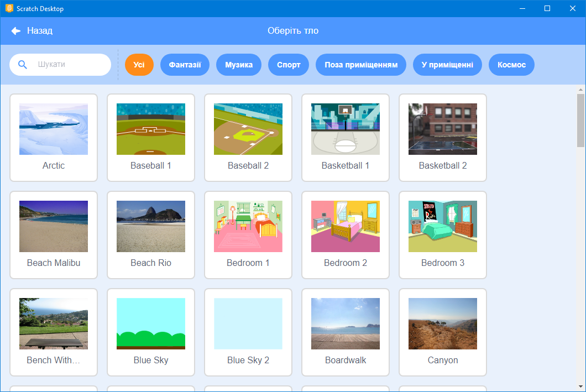Click the Scratch logo in title bar

click(8, 8)
